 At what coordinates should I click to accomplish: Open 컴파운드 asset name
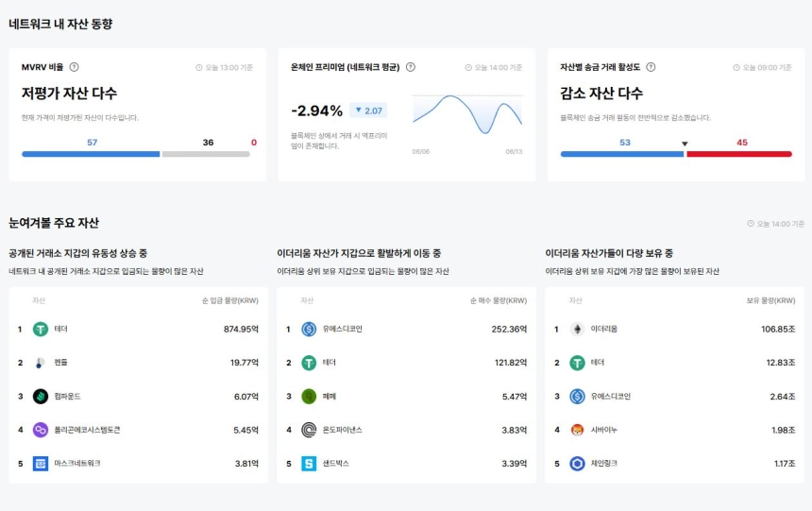(x=67, y=396)
